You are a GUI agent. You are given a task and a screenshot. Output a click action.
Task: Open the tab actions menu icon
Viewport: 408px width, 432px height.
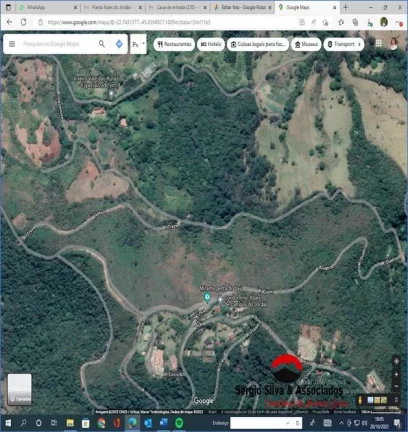click(9, 7)
